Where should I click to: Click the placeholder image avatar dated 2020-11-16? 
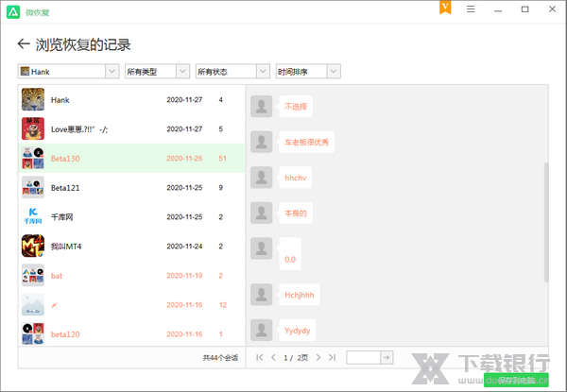click(x=33, y=304)
